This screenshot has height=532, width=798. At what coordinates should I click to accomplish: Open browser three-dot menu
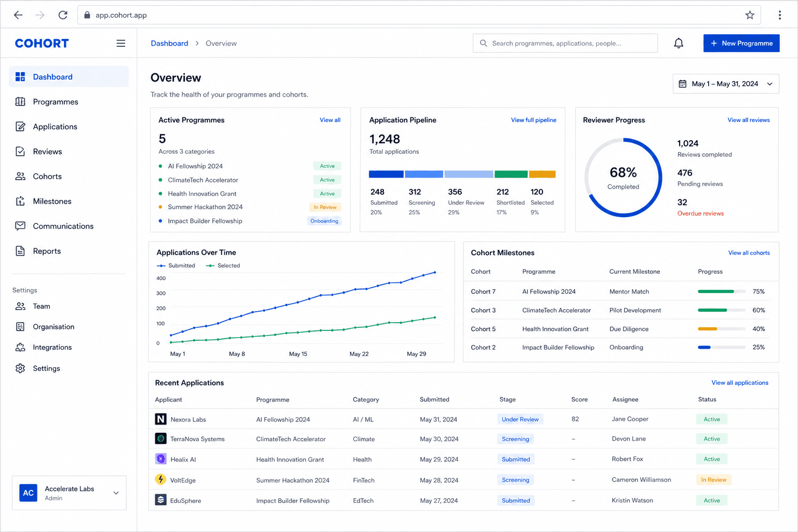click(779, 15)
